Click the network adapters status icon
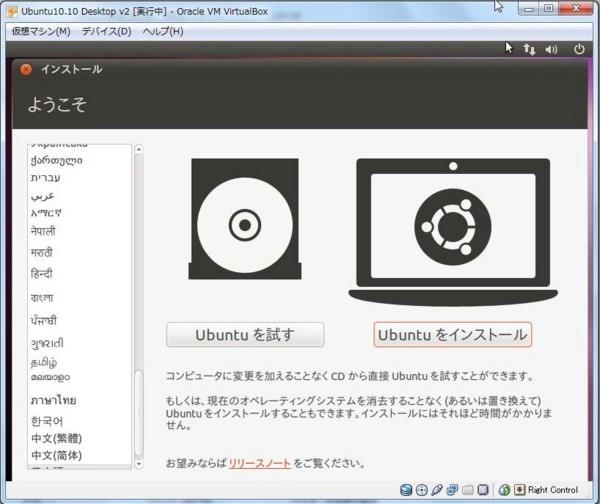The height and width of the screenshot is (504, 600). tap(452, 490)
